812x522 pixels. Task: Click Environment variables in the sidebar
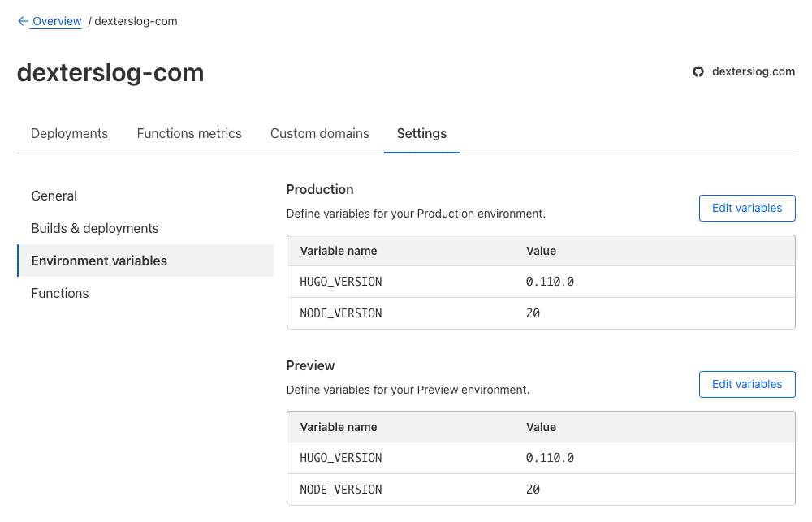pos(98,261)
